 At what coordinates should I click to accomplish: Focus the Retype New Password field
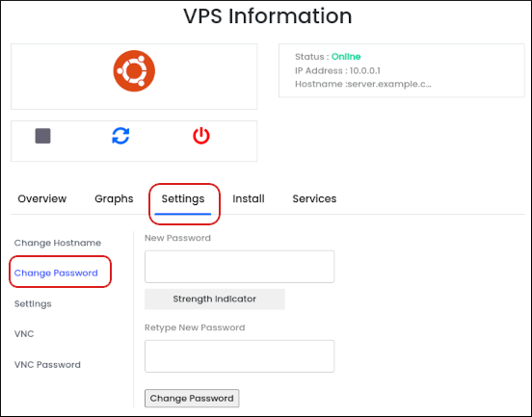click(x=240, y=356)
